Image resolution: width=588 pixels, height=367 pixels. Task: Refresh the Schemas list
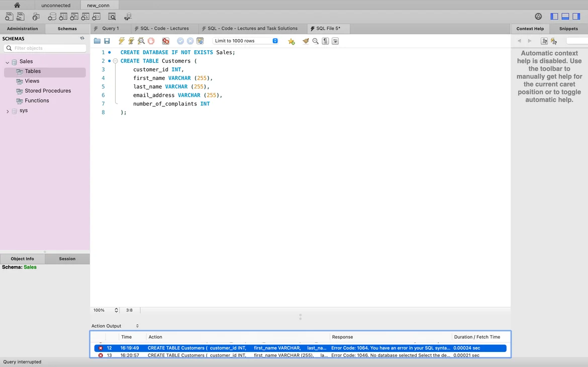click(x=82, y=38)
